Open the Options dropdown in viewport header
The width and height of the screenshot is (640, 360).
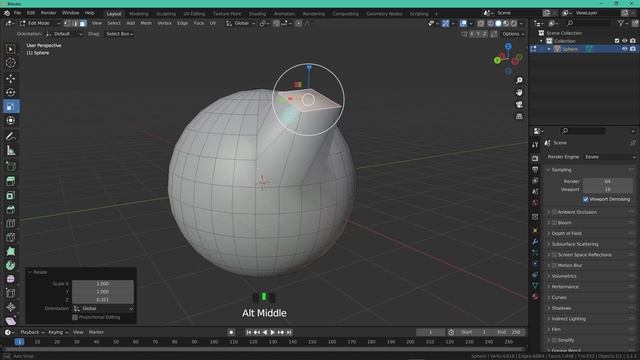click(513, 34)
